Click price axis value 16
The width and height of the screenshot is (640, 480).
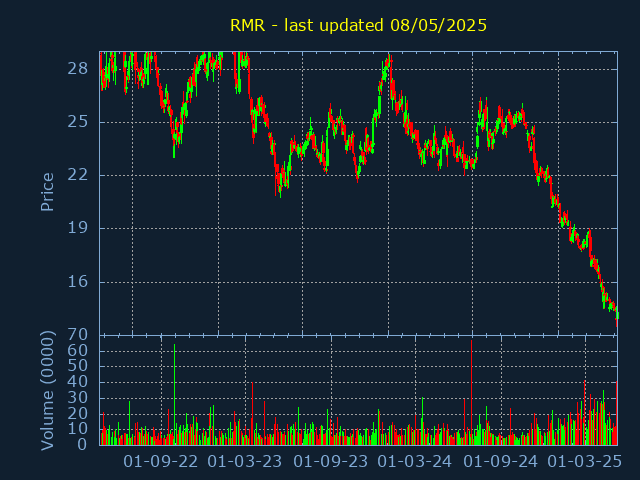(x=78, y=281)
